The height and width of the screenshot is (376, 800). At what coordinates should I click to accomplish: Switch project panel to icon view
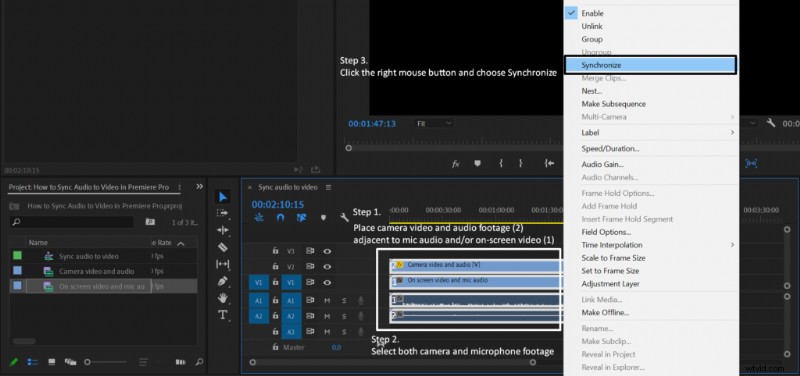tap(52, 362)
